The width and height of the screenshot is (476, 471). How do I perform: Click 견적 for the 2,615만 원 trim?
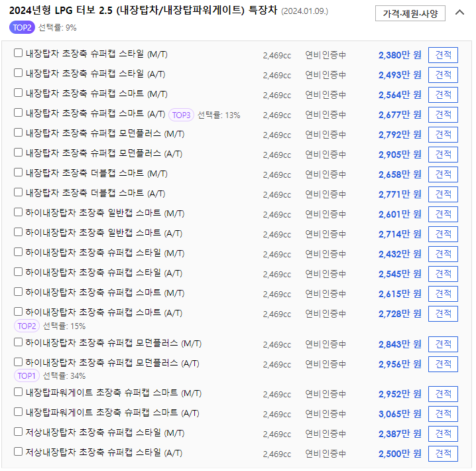[x=443, y=294]
